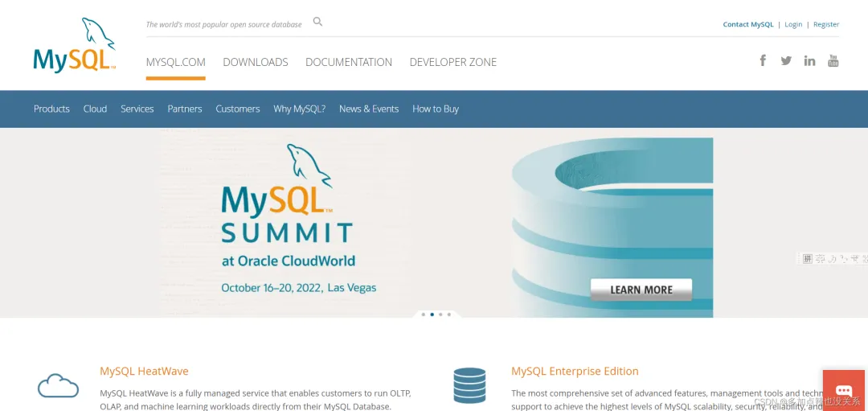Switch to the DOWNLOADS tab

point(256,62)
